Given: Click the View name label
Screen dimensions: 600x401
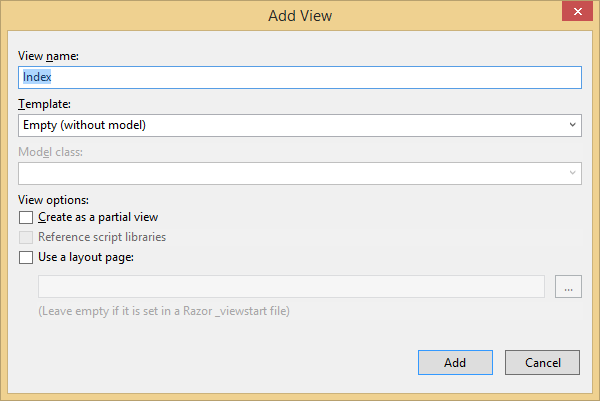Looking at the screenshot, I should point(48,56).
